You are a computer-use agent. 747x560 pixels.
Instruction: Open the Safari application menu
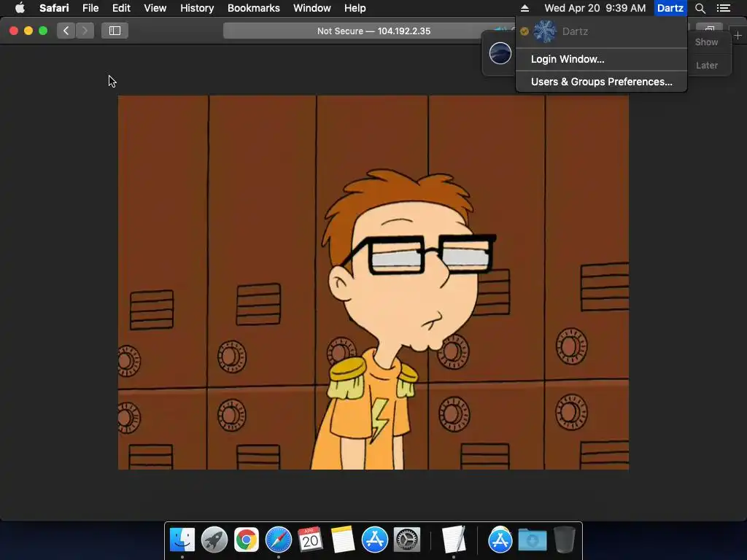click(x=54, y=8)
